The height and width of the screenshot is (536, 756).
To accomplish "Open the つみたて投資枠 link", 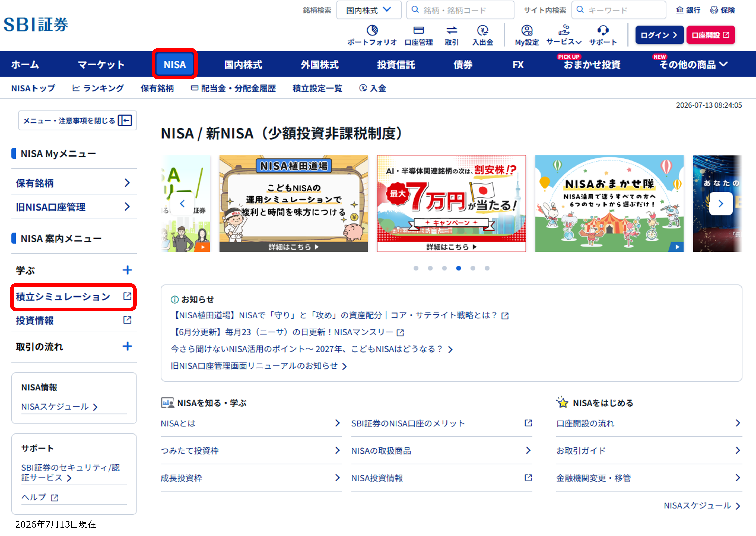I will [251, 451].
